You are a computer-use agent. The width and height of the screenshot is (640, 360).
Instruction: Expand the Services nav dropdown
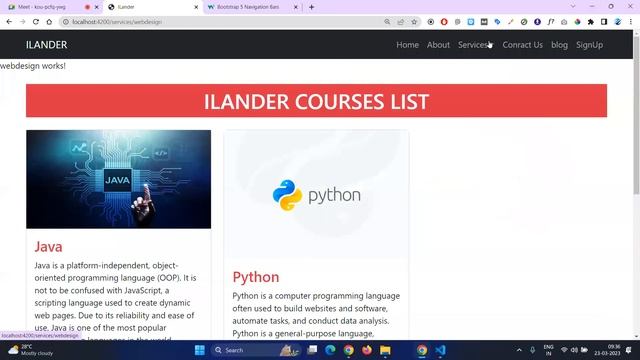475,45
